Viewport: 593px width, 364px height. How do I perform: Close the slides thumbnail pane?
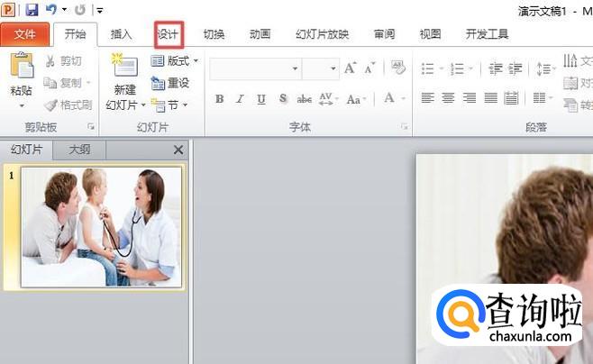(x=178, y=150)
